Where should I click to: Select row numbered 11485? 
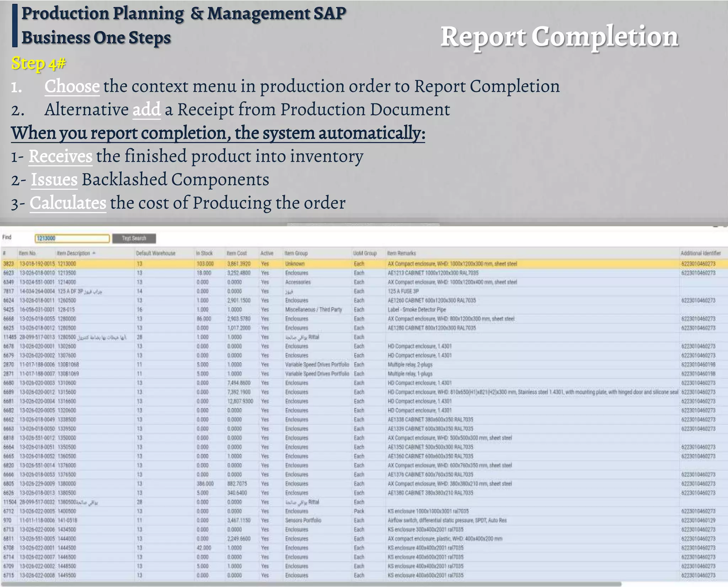tap(364, 337)
